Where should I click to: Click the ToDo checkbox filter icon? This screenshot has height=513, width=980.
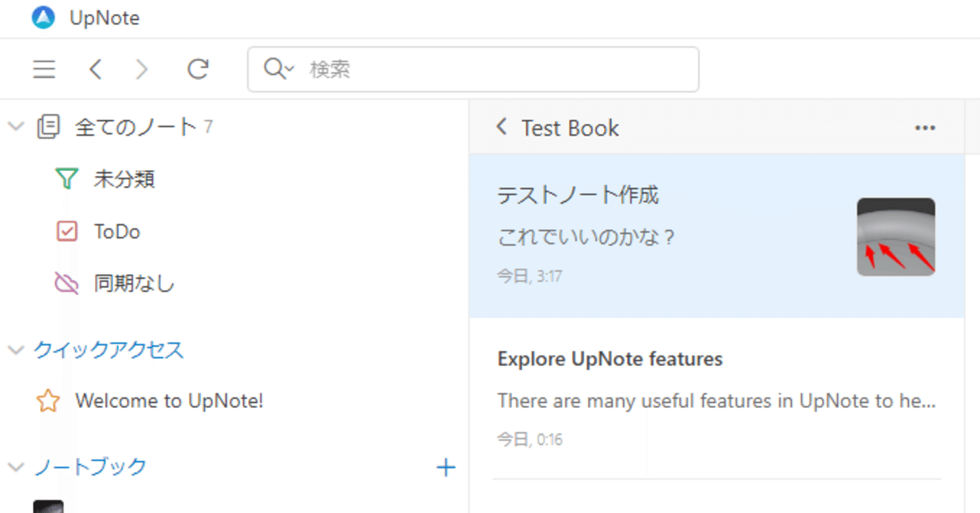67,231
